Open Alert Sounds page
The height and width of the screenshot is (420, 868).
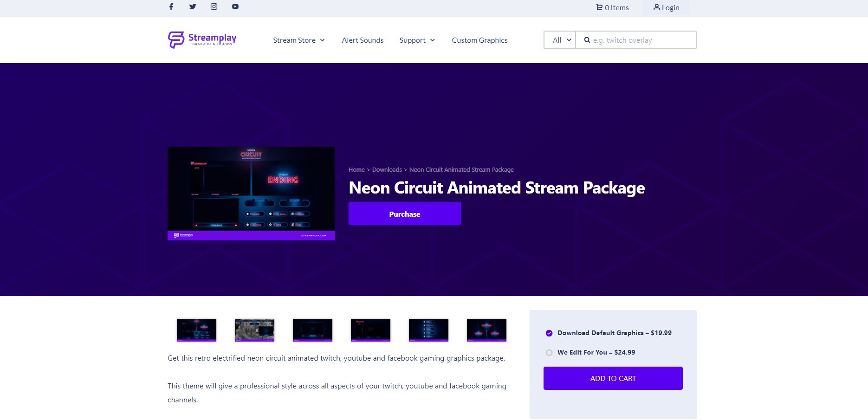pos(363,40)
